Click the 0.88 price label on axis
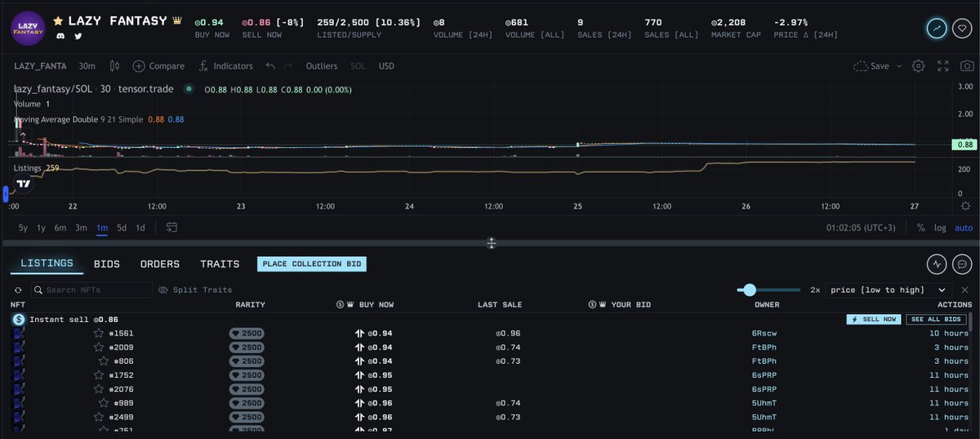Viewport: 980px width, 439px height. tap(964, 145)
